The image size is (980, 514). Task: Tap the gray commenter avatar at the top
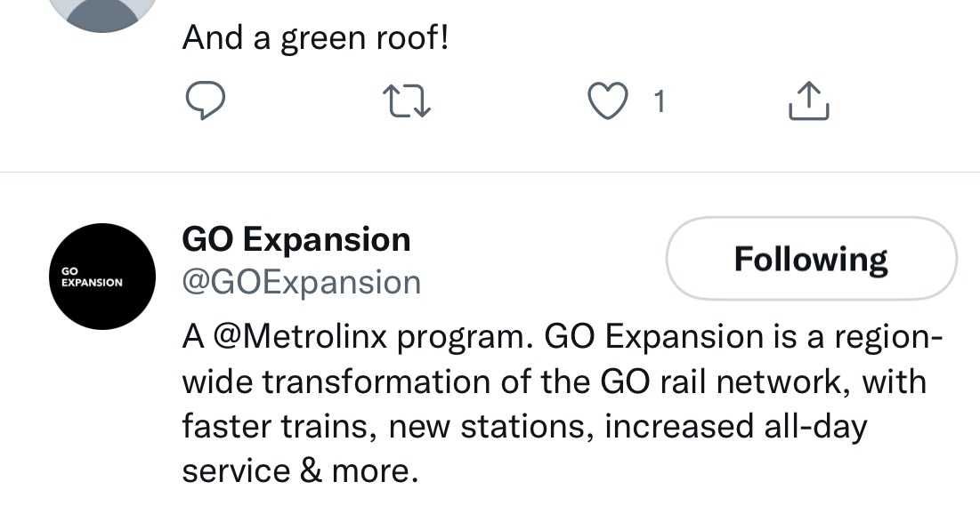click(102, 12)
